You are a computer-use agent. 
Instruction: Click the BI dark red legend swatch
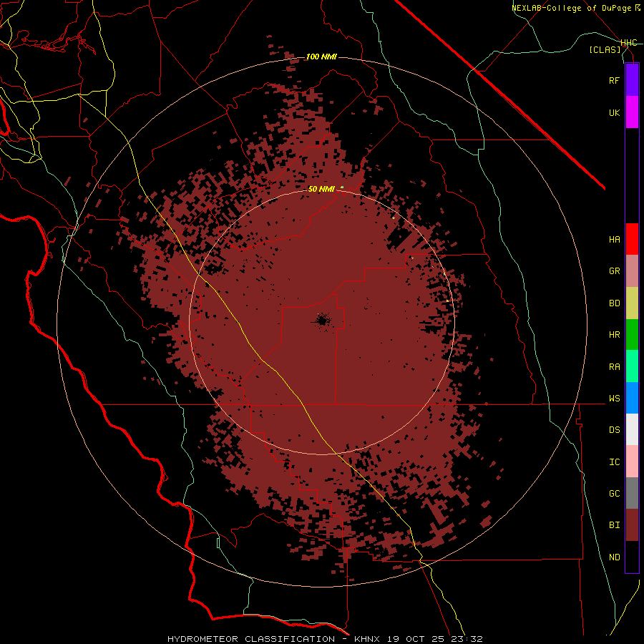tap(632, 525)
